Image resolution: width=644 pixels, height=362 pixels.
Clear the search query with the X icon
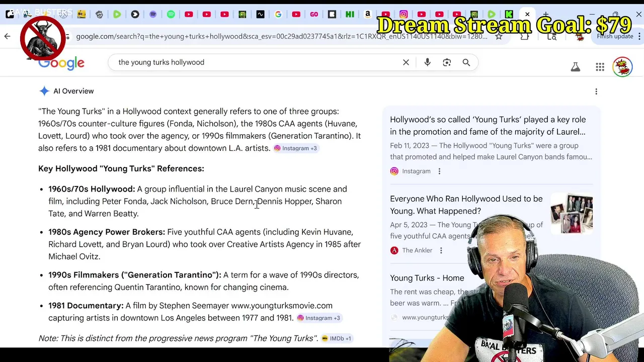[406, 62]
